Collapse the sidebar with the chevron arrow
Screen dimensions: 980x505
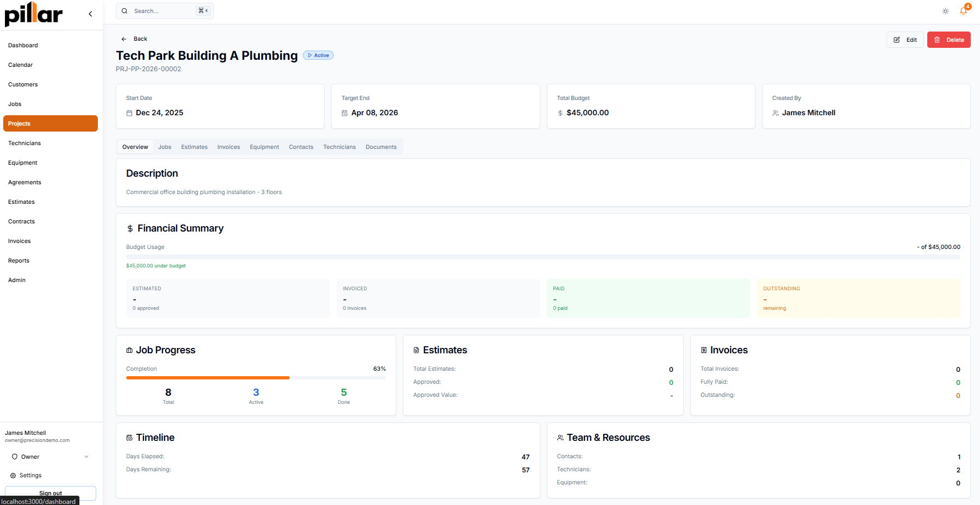click(90, 14)
